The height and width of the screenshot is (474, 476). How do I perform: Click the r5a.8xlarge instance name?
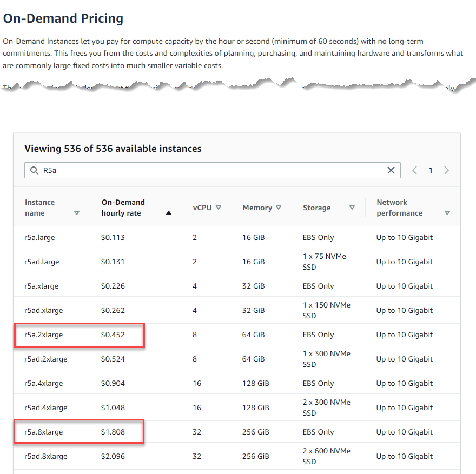44,432
